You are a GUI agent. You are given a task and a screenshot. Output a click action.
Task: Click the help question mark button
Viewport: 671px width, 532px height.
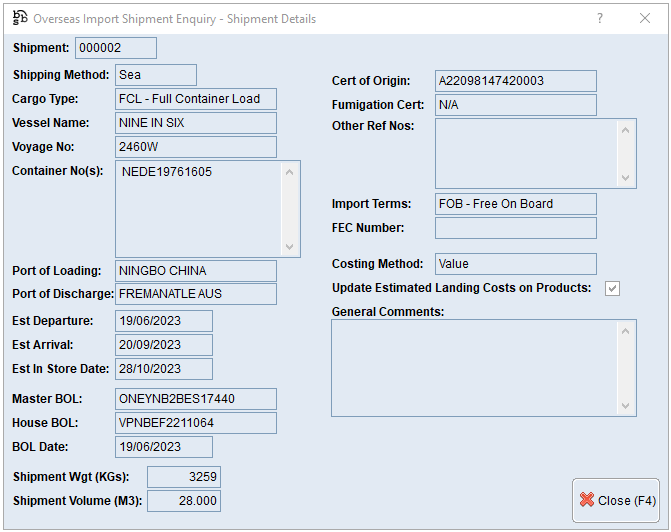click(x=600, y=18)
